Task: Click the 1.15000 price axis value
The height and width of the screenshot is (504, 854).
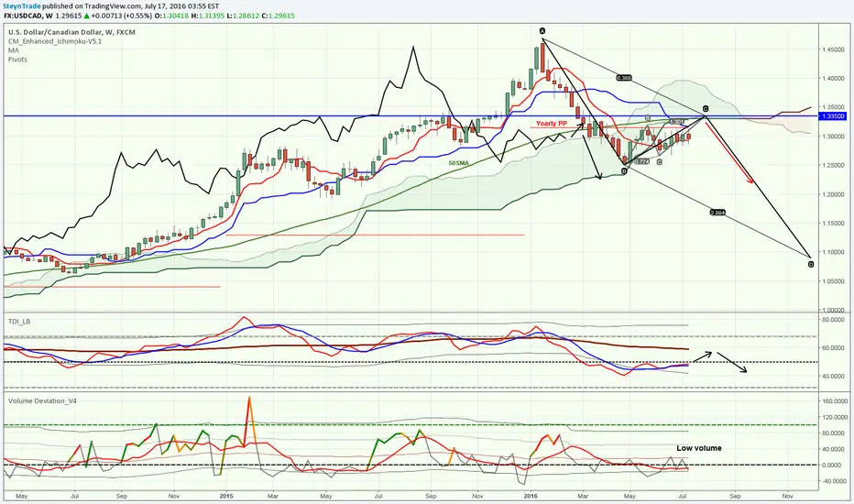Action: [833, 224]
